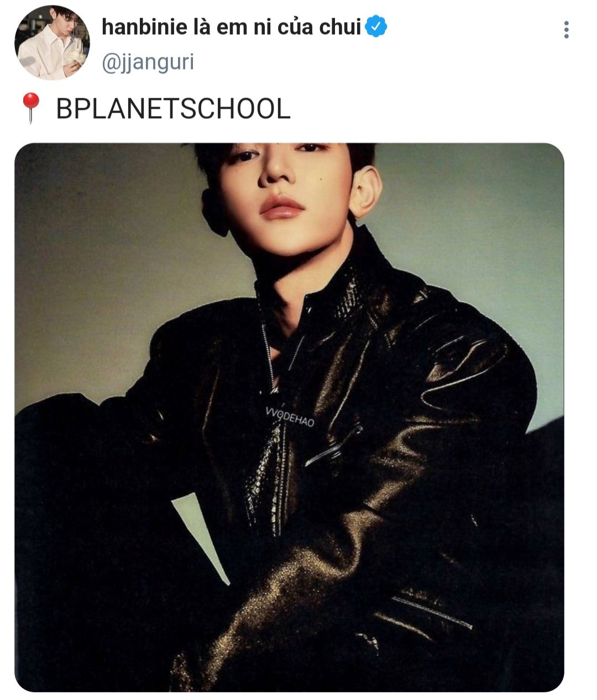597x700 pixels.
Task: Open the round profile avatar picture
Action: tap(52, 43)
